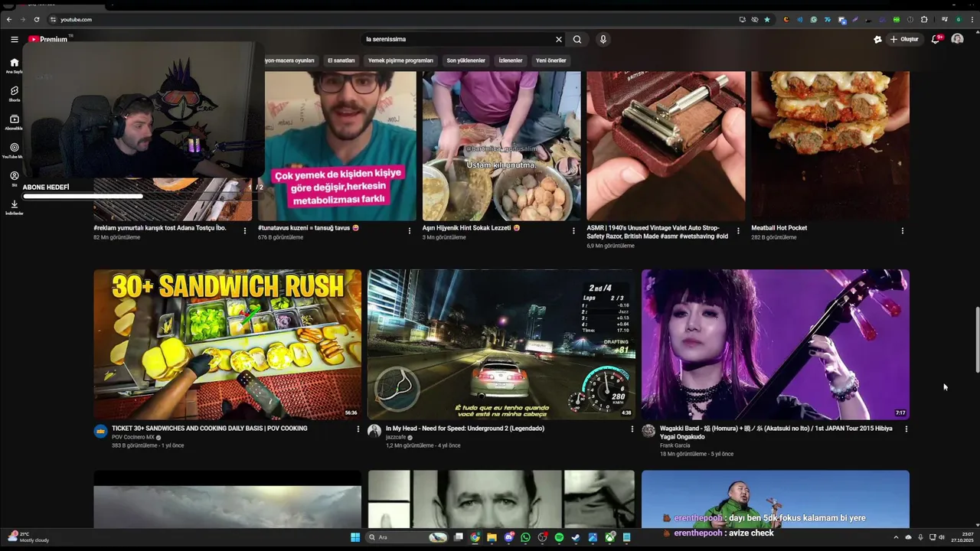Open options for ASMR Vintage Razor short
This screenshot has height=551, width=980.
[x=738, y=230]
